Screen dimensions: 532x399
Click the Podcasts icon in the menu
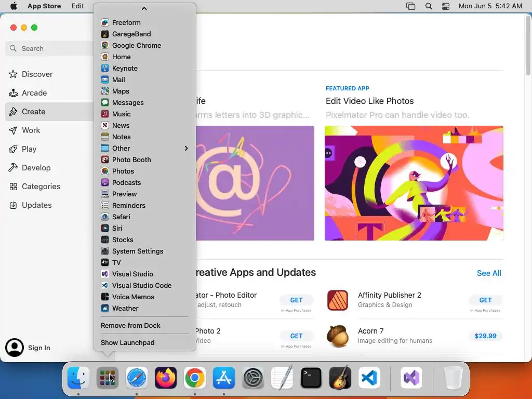point(105,182)
